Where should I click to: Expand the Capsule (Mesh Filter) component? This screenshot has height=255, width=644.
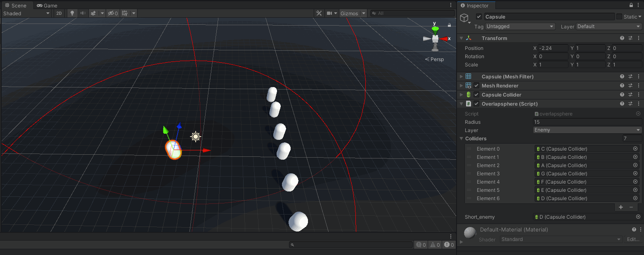(x=462, y=76)
